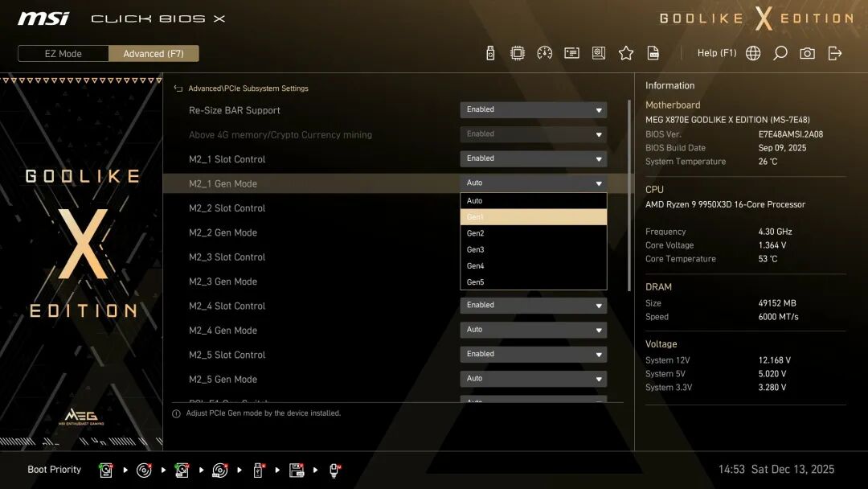The height and width of the screenshot is (489, 868).
Task: Click the MSI logo in the header
Action: (x=43, y=18)
